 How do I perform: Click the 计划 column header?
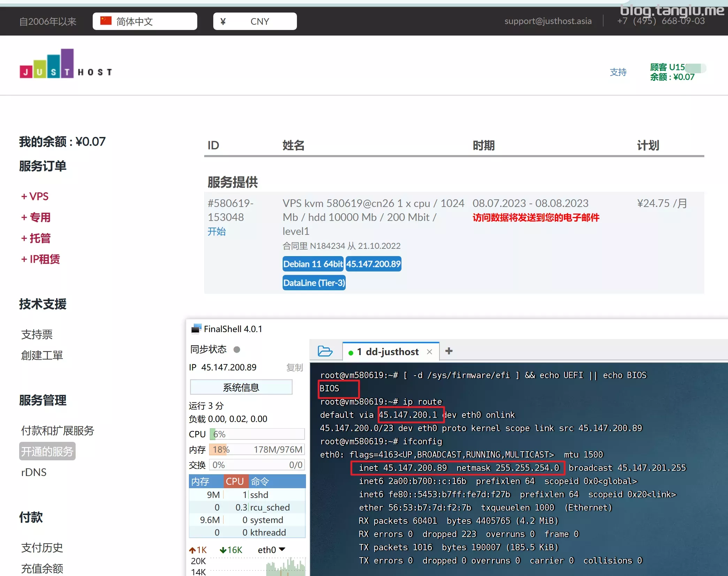click(648, 145)
